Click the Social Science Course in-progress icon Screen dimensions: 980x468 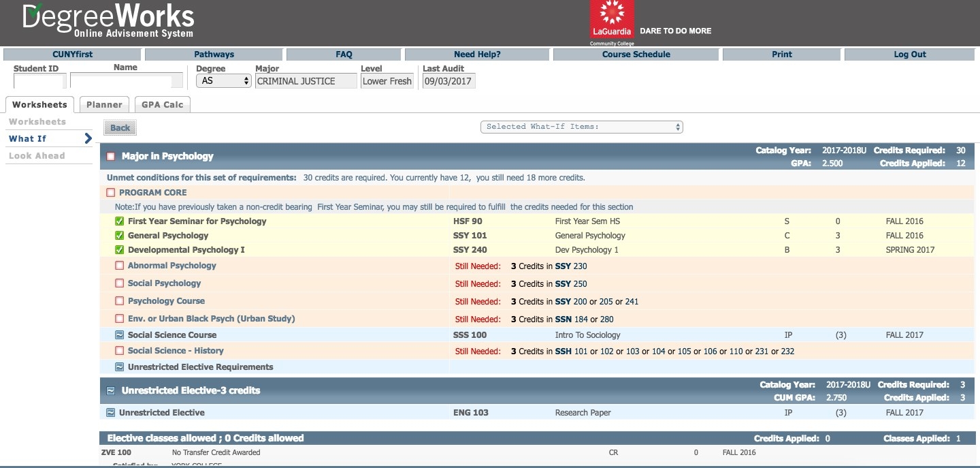point(119,335)
